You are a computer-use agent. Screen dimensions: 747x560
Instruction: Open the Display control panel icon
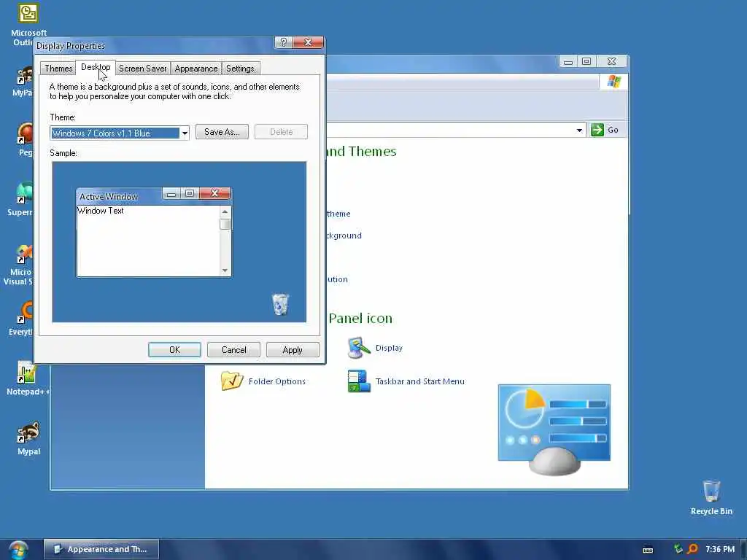coord(359,348)
